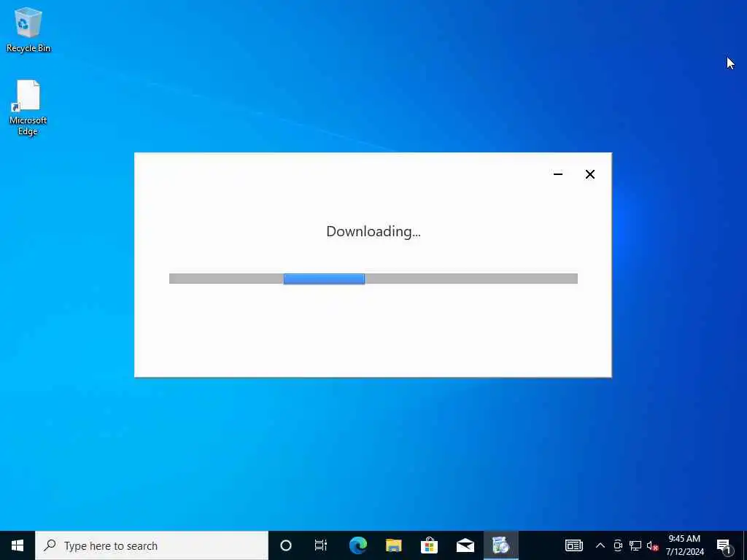
Task: Open the Action Center notifications icon
Action: (725, 545)
